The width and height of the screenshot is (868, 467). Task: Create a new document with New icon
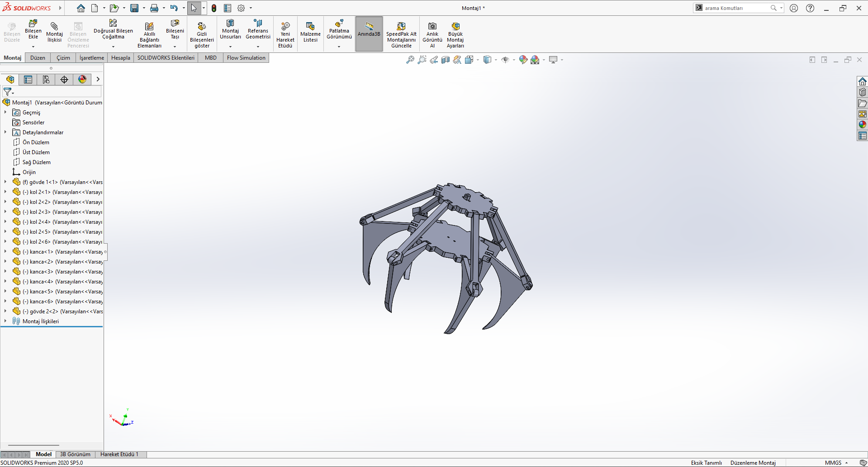point(95,8)
